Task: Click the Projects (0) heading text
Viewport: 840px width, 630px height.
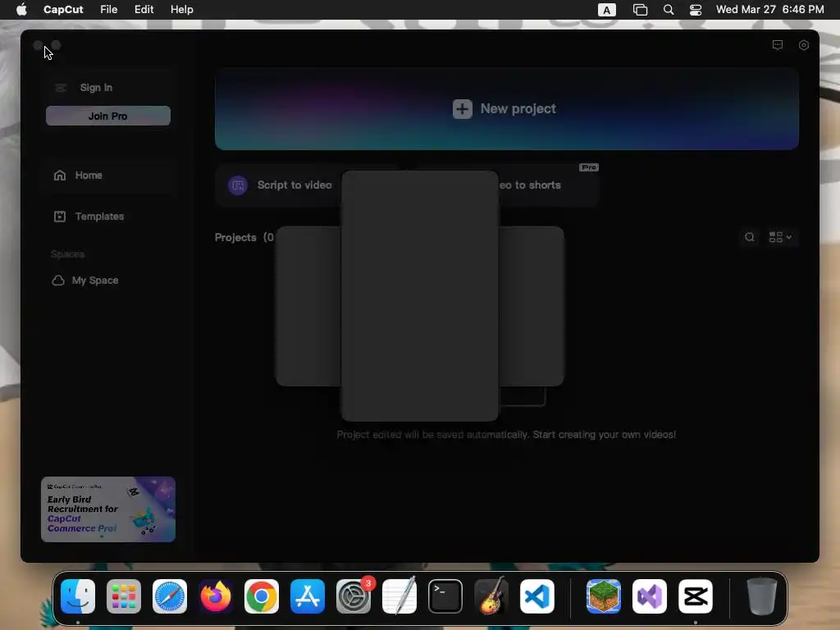Action: 244,237
